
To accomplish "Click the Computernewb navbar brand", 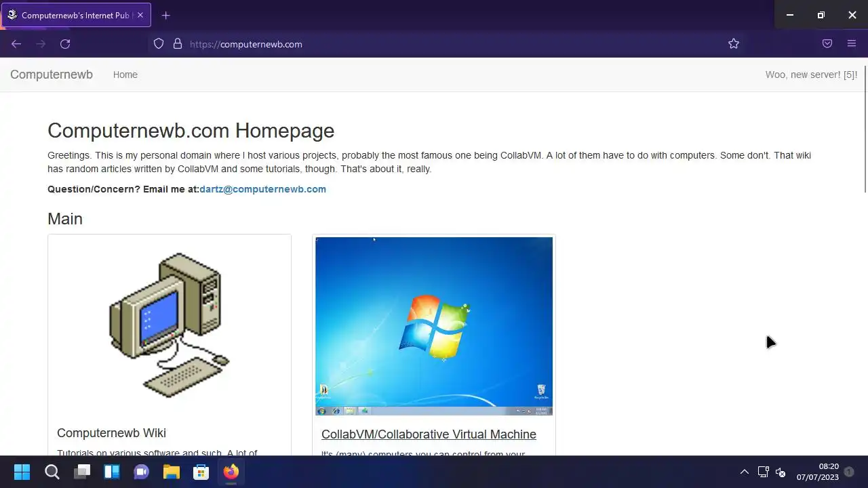I will [52, 75].
